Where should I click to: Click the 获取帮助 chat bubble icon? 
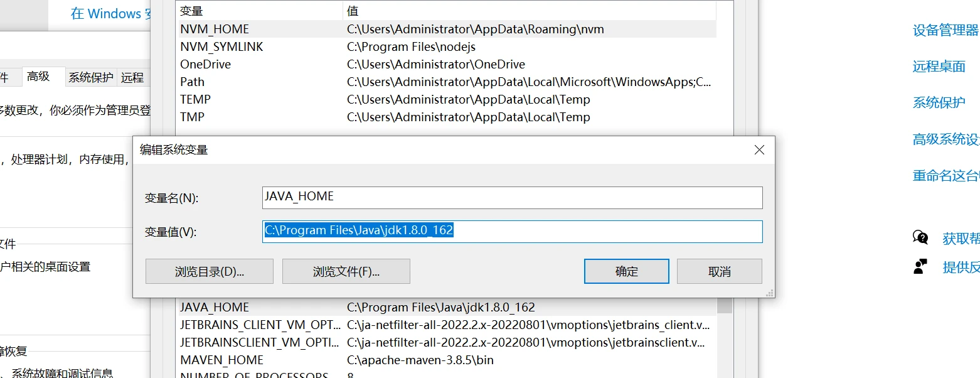(920, 238)
